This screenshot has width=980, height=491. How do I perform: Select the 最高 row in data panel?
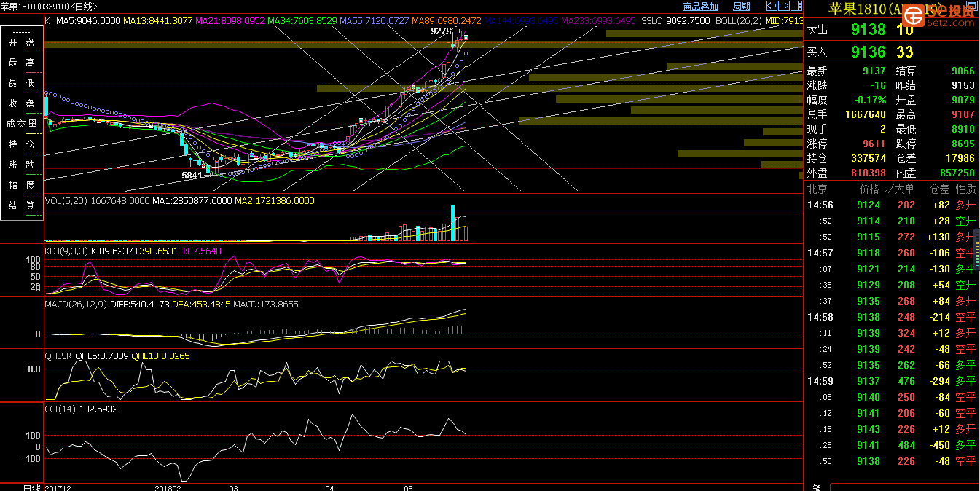pyautogui.click(x=21, y=63)
